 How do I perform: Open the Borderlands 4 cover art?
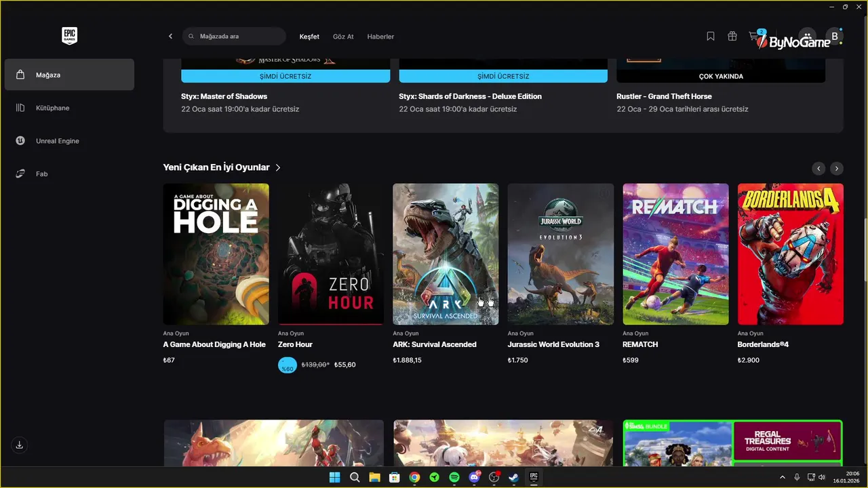click(791, 254)
